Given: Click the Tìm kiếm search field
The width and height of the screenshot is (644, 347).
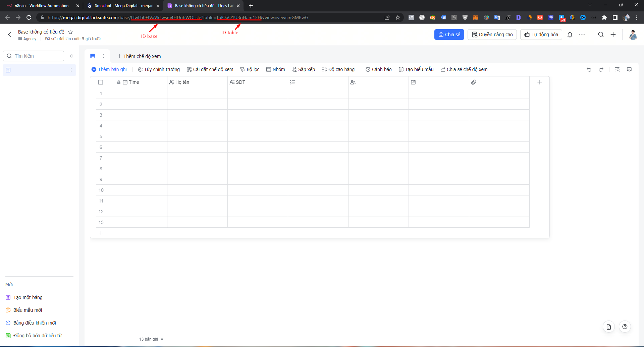Looking at the screenshot, I should (x=34, y=56).
